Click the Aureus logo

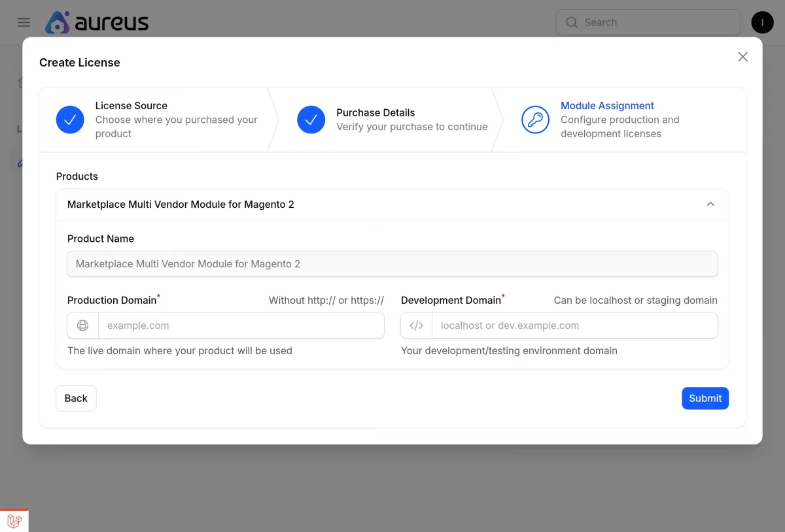coord(97,22)
